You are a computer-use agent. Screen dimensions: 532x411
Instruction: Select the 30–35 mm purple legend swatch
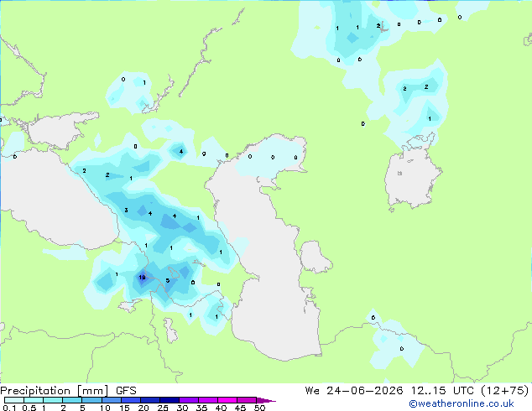(189, 400)
